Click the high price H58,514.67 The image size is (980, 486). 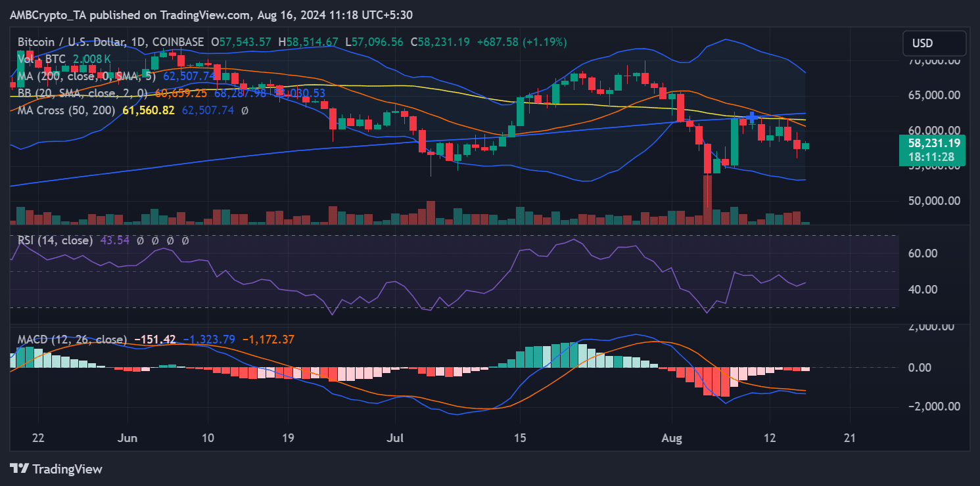point(308,42)
